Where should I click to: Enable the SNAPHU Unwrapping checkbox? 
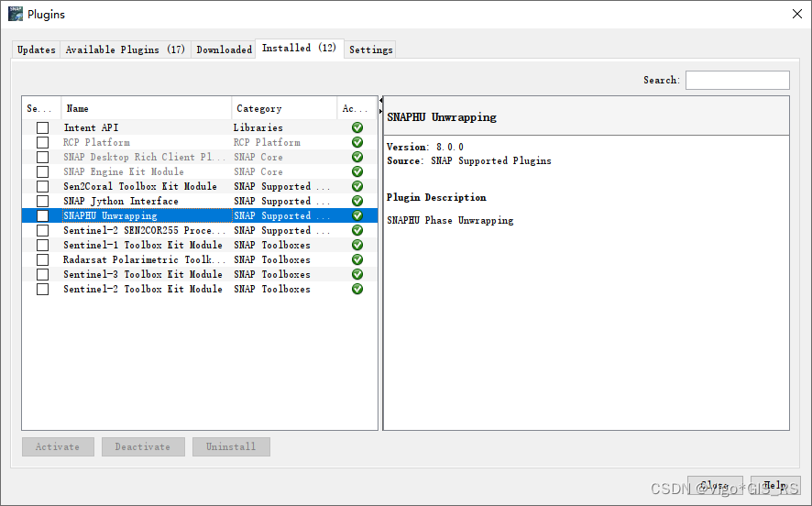42,215
